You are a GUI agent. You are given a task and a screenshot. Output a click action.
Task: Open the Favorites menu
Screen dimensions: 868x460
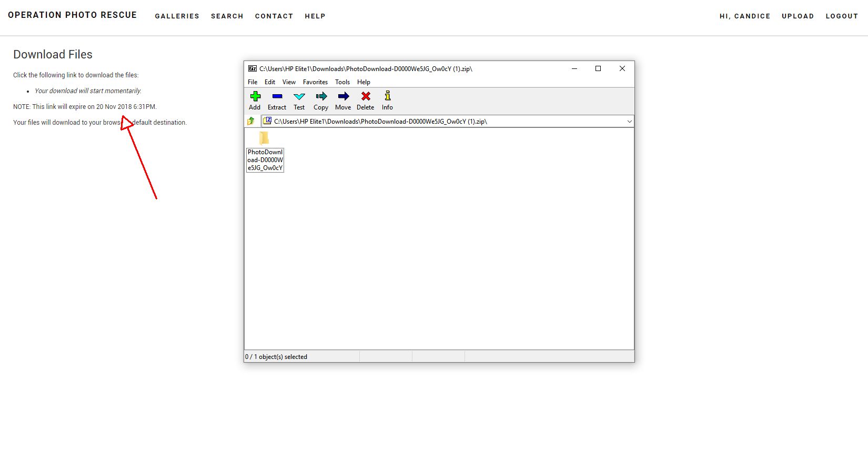[x=315, y=82]
